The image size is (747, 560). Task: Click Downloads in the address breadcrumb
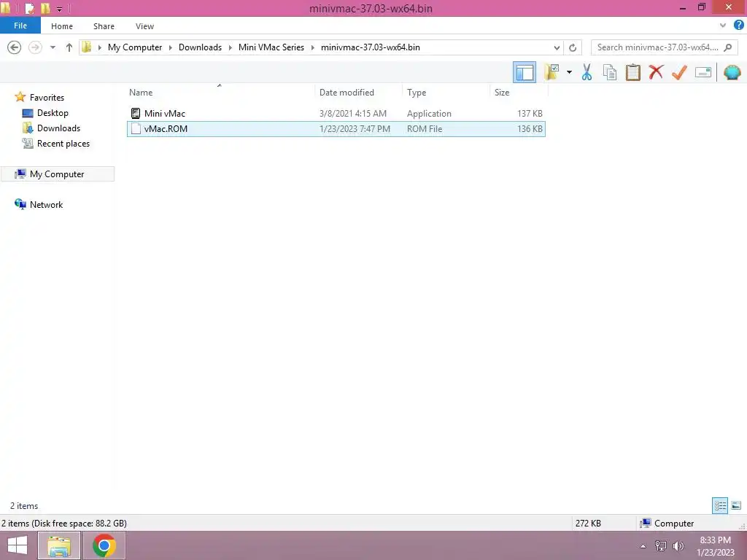click(200, 47)
